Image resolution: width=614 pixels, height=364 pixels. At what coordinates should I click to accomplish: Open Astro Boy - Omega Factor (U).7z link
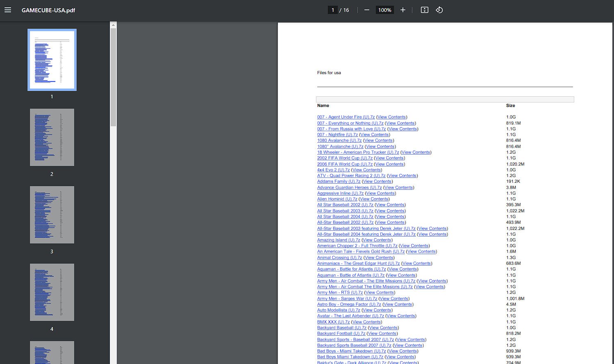coord(349,304)
